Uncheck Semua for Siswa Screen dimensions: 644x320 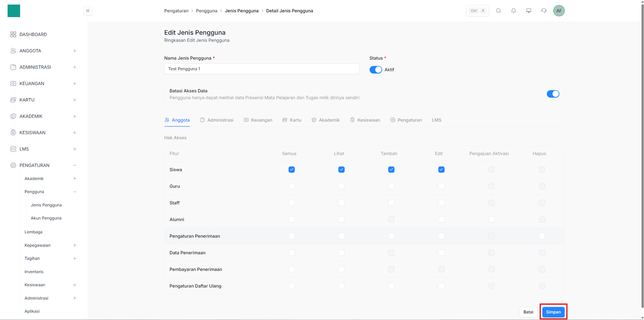(x=291, y=170)
